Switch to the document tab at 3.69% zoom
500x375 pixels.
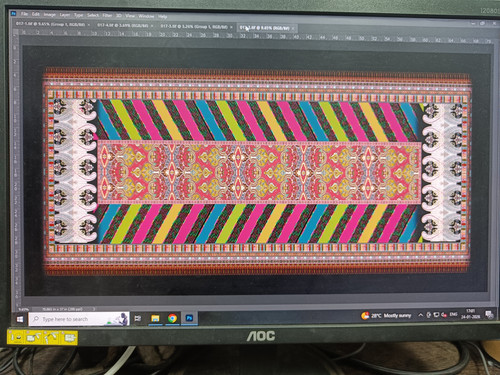123,25
